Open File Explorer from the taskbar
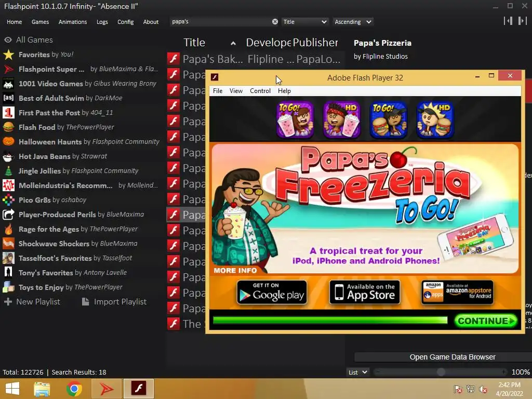 coord(42,389)
